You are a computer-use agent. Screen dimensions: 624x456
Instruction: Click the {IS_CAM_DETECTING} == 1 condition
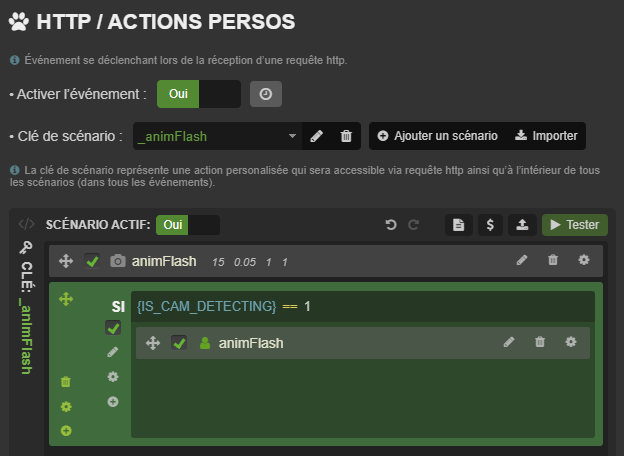coord(223,305)
